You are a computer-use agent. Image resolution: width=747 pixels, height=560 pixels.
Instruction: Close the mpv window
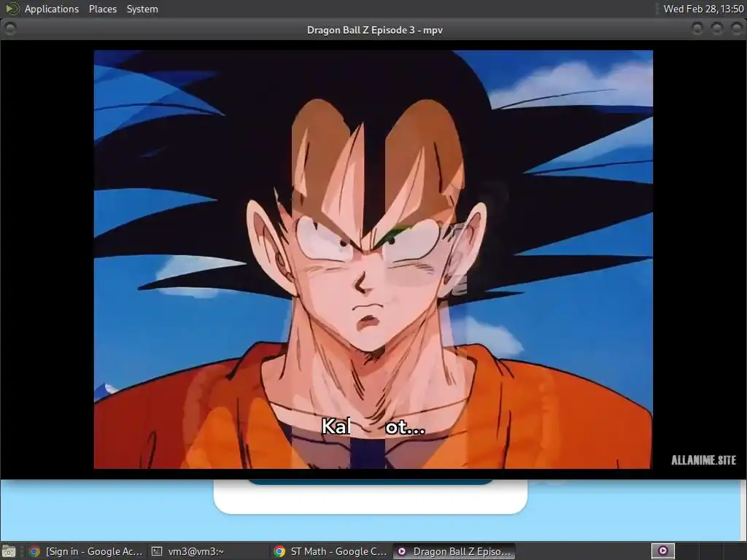[737, 29]
